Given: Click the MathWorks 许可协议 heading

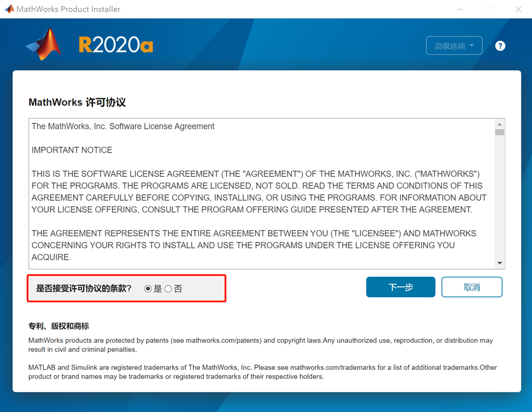Looking at the screenshot, I should coord(77,102).
